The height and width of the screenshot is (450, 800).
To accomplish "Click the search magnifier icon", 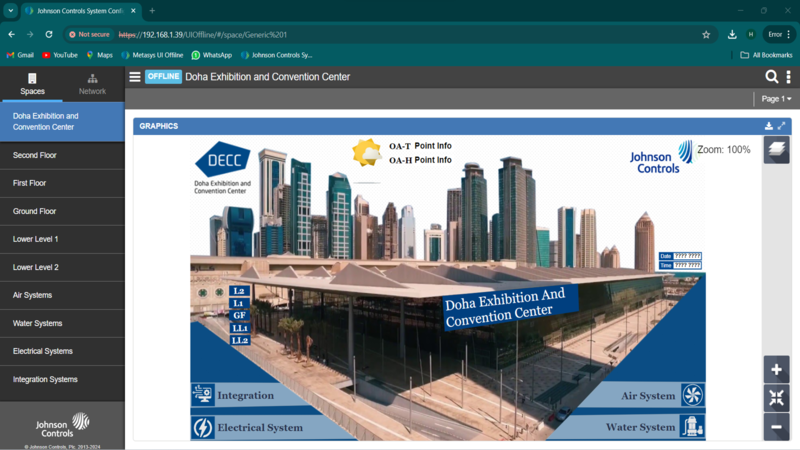I will coord(771,77).
